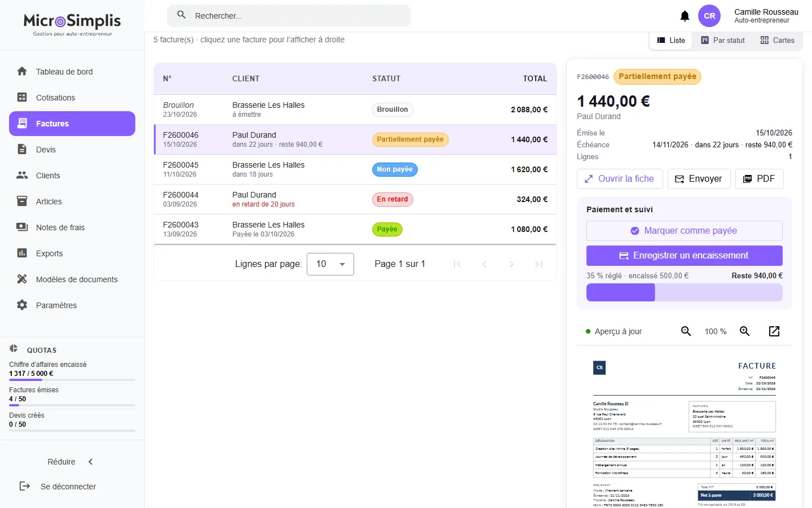Open the Cotisations menu label
Screen dimensions: 812x508
pos(55,98)
